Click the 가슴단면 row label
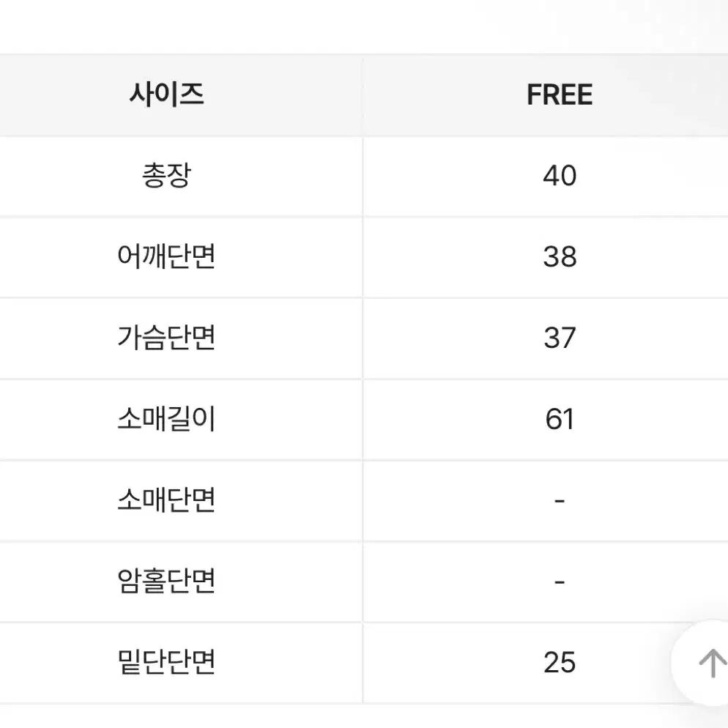Screen dimensions: 728x728 pyautogui.click(x=166, y=338)
